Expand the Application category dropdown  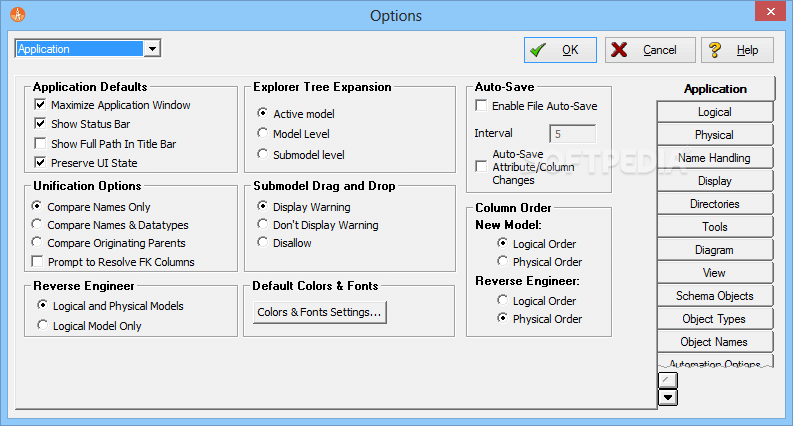tap(151, 49)
